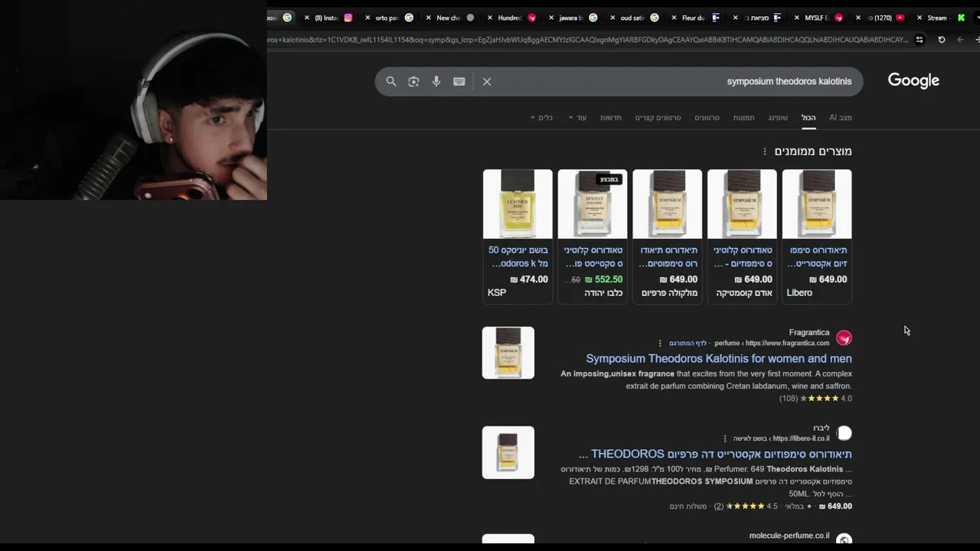Open the libero-il.co.il URL breadcrumb
This screenshot has height=551, width=980.
[x=782, y=439]
